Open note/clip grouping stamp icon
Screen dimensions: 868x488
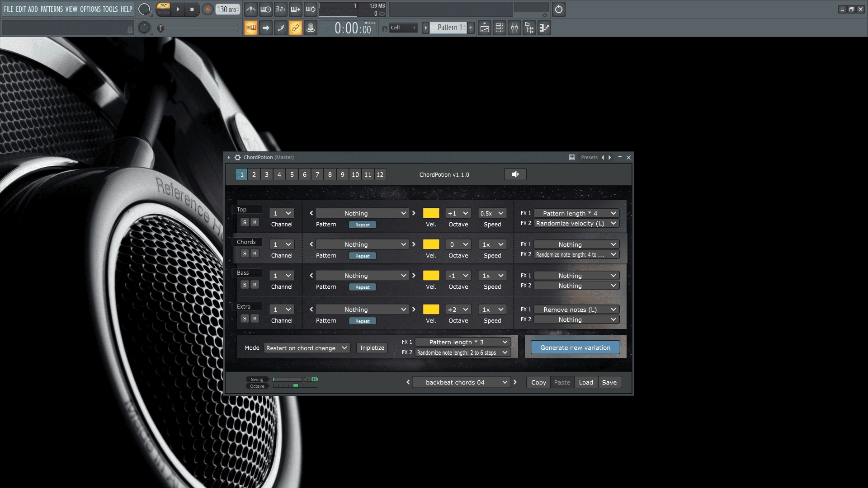pos(311,28)
